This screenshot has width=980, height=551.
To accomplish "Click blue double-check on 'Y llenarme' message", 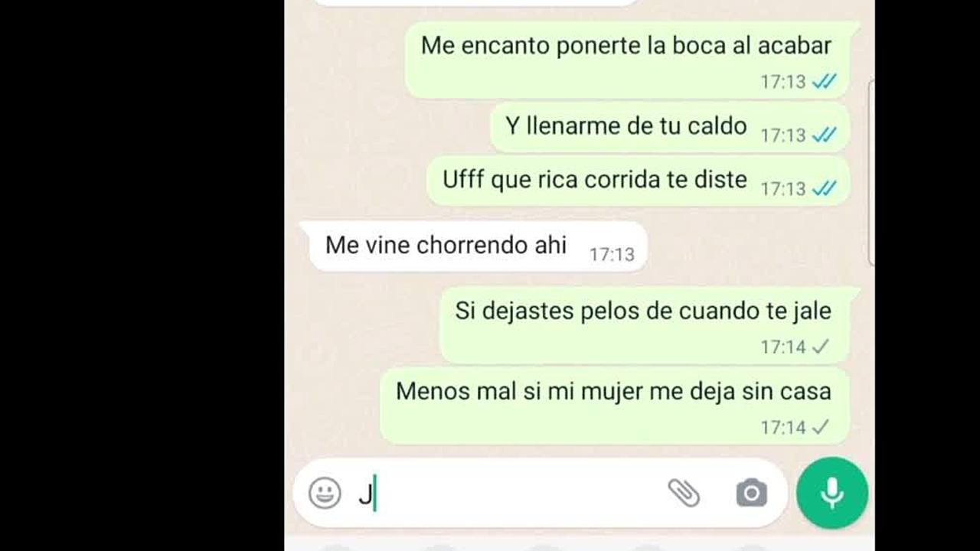I will tap(824, 135).
